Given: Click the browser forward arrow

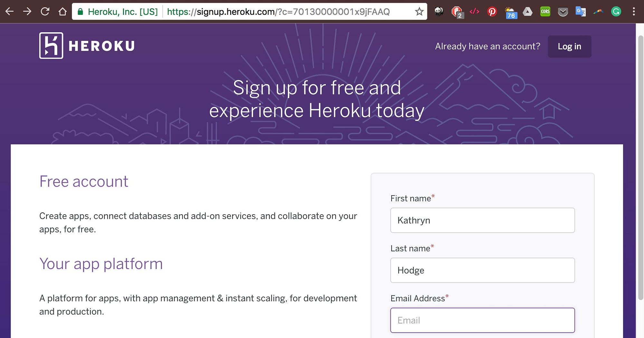Looking at the screenshot, I should (x=27, y=12).
